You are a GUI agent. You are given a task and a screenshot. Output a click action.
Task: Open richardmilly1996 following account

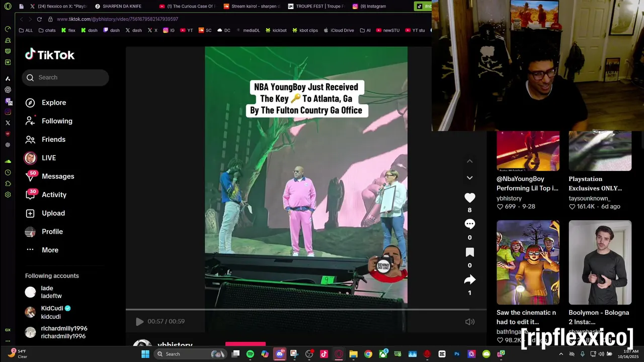tap(56, 332)
